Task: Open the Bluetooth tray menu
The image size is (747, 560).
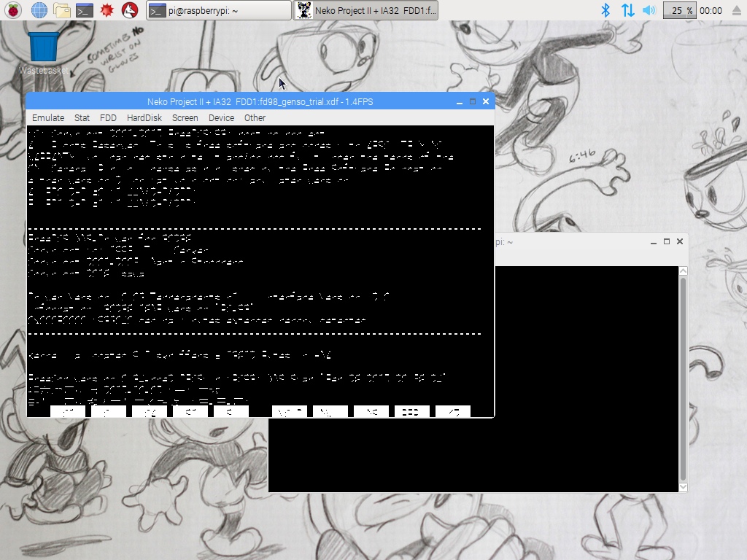Action: coord(605,10)
